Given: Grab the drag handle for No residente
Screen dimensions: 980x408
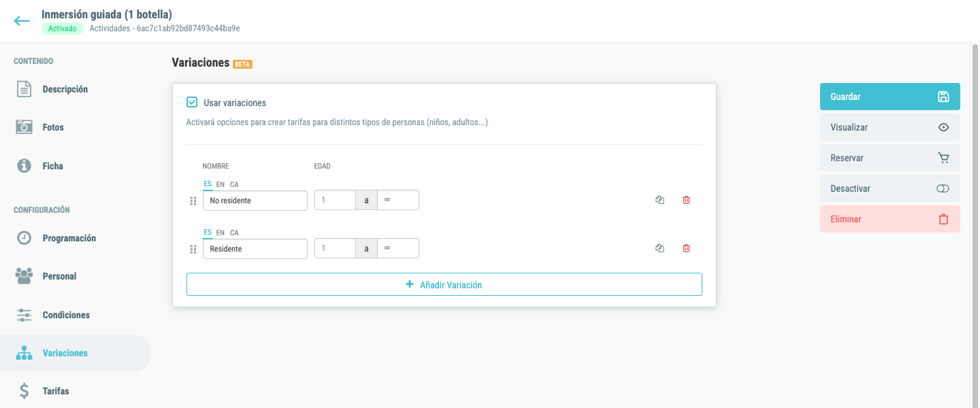Looking at the screenshot, I should click(x=193, y=201).
